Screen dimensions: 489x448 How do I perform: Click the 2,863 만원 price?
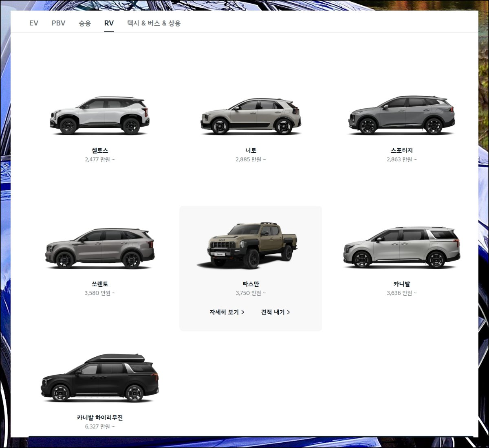(x=401, y=160)
